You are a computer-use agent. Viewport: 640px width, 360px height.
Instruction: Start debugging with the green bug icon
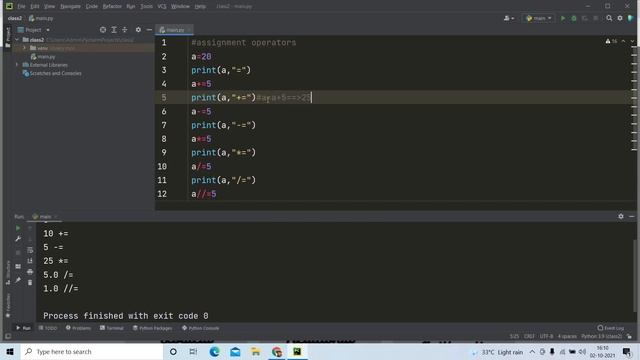pos(573,18)
